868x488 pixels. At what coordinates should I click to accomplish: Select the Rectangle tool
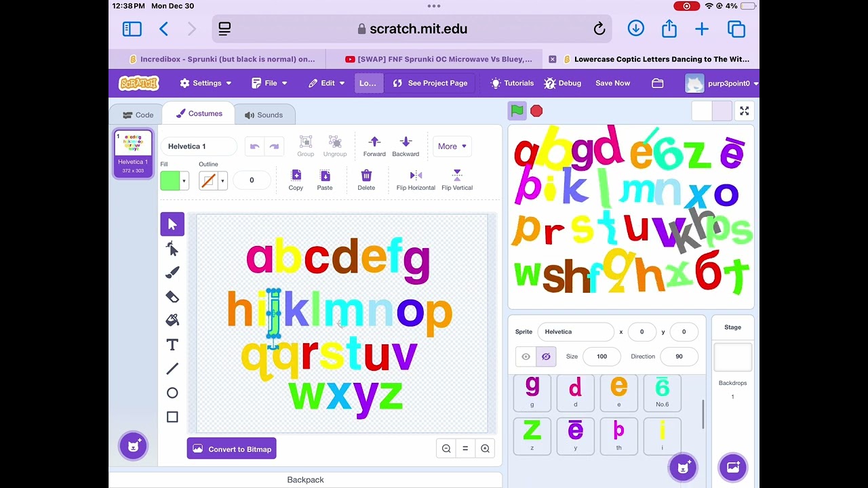coord(172,417)
